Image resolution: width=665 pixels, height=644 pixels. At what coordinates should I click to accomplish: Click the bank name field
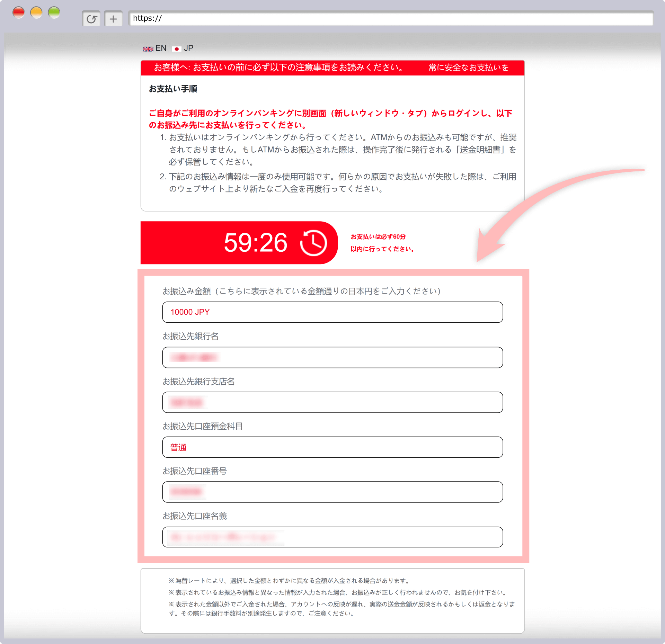tap(332, 357)
